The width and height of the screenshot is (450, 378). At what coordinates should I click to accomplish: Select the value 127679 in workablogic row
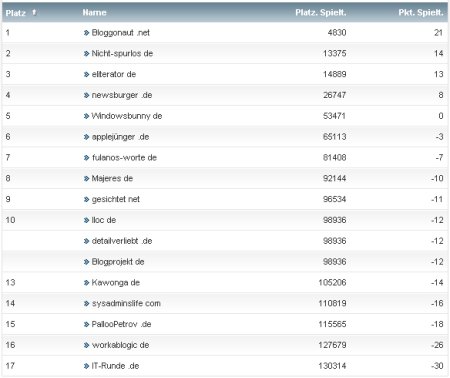point(332,345)
